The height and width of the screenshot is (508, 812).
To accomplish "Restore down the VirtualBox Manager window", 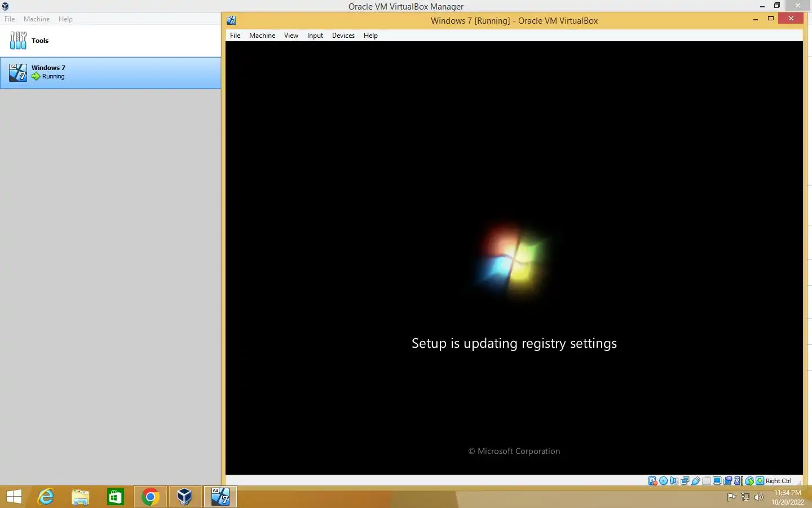I will (x=776, y=6).
